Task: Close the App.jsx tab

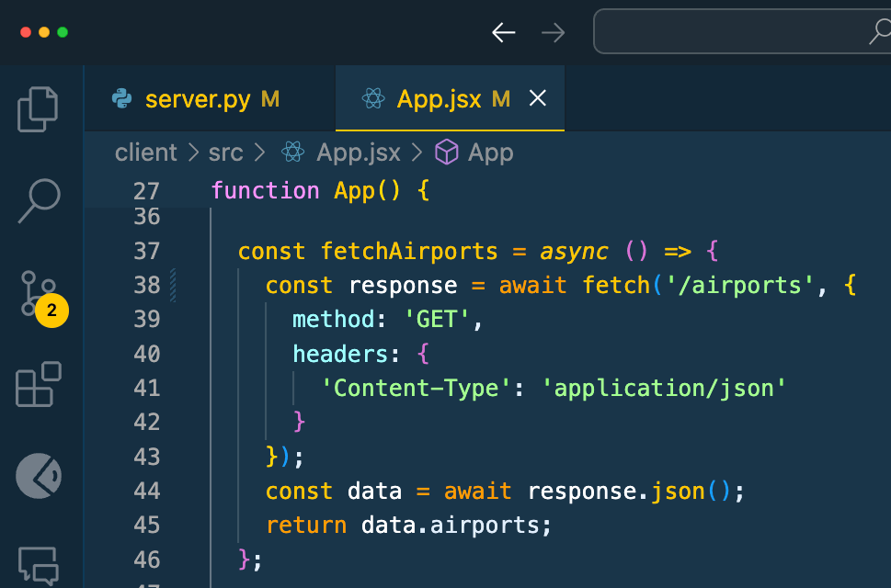Action: (538, 98)
